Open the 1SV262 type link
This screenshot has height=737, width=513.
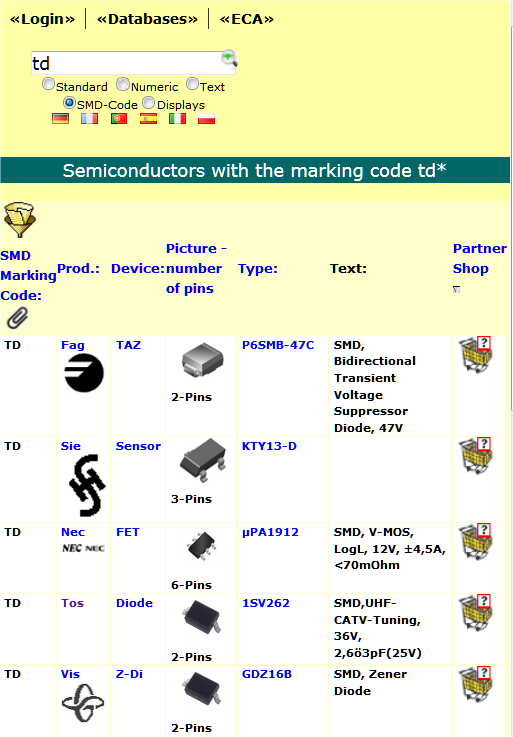(266, 603)
